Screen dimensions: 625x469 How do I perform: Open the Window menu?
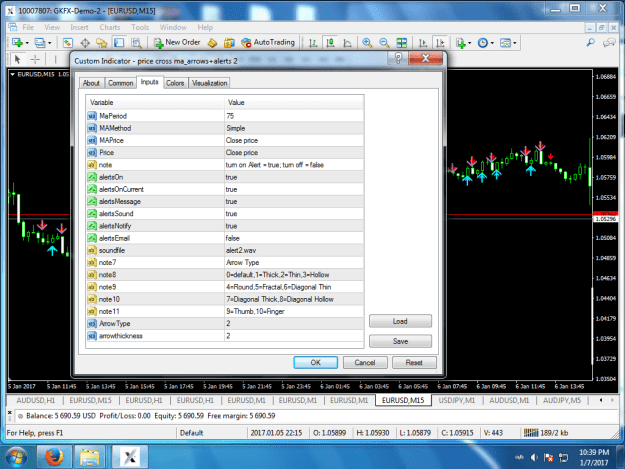click(173, 27)
